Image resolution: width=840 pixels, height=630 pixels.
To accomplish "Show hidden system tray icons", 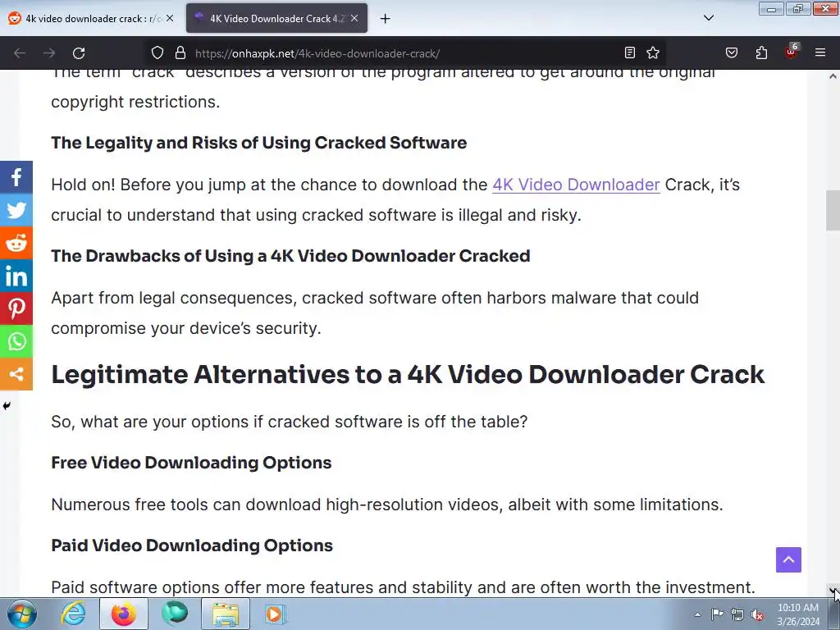I will coord(697,614).
